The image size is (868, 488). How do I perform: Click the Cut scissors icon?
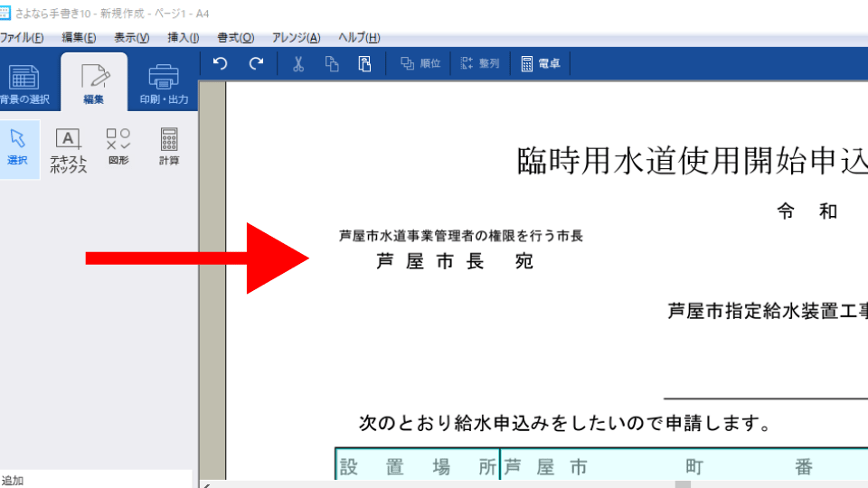point(299,63)
